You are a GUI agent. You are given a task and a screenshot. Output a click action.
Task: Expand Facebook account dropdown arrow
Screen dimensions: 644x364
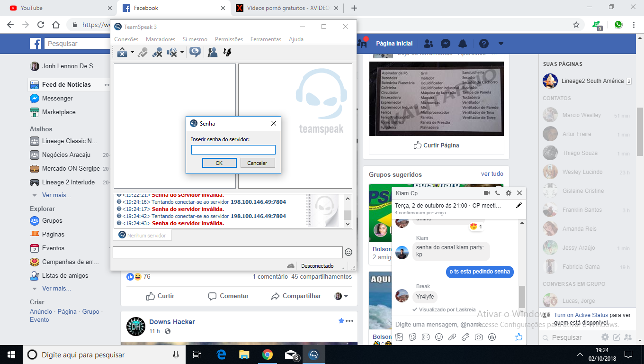tap(501, 44)
